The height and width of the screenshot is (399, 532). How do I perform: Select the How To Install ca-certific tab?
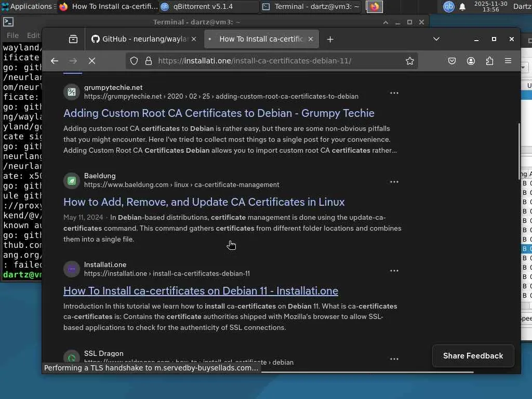pos(261,39)
